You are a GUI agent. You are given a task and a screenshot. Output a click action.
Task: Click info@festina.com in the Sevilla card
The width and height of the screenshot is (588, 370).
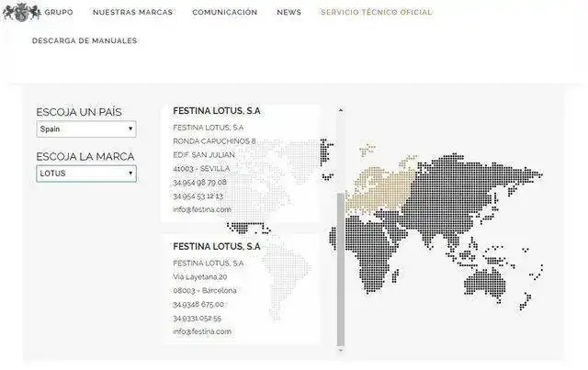tap(202, 209)
